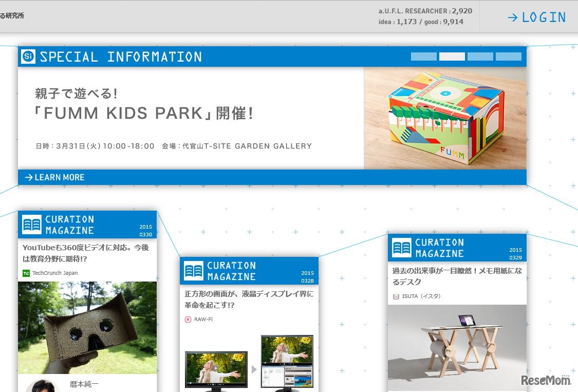Click the TechCrunch Japan source icon
Viewport: 578px width, 392px height.
pos(26,273)
